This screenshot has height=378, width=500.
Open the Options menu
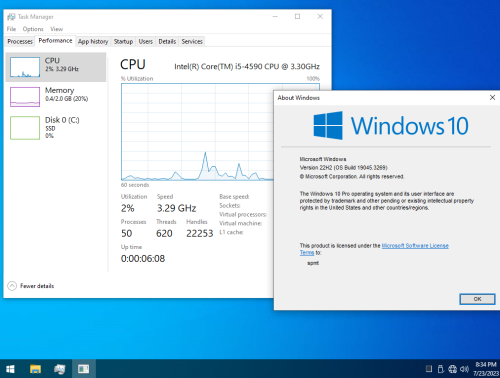click(33, 29)
